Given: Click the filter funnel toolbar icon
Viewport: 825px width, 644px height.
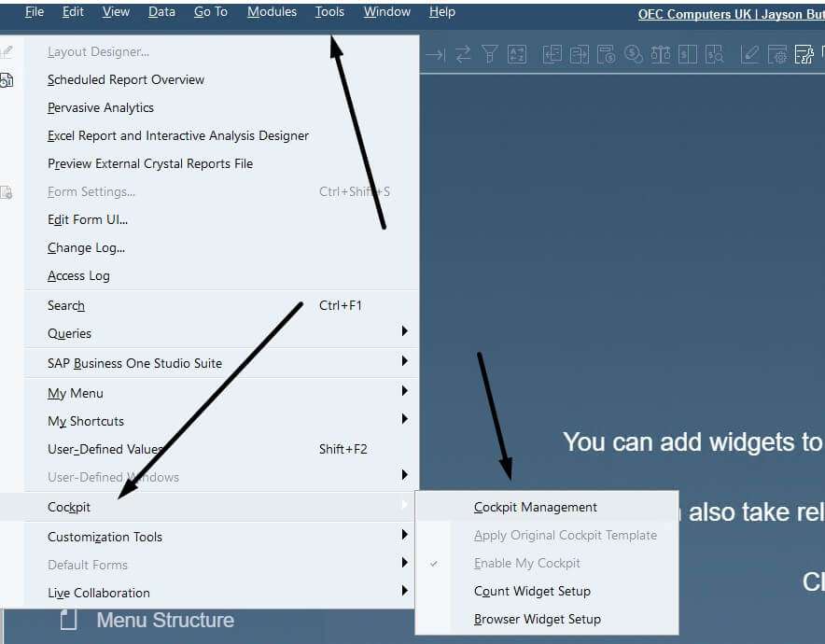Looking at the screenshot, I should [x=489, y=54].
